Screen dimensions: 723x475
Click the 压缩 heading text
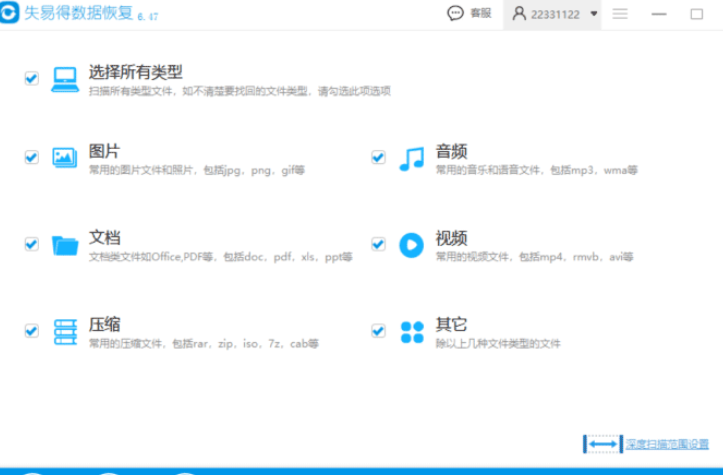tap(104, 325)
